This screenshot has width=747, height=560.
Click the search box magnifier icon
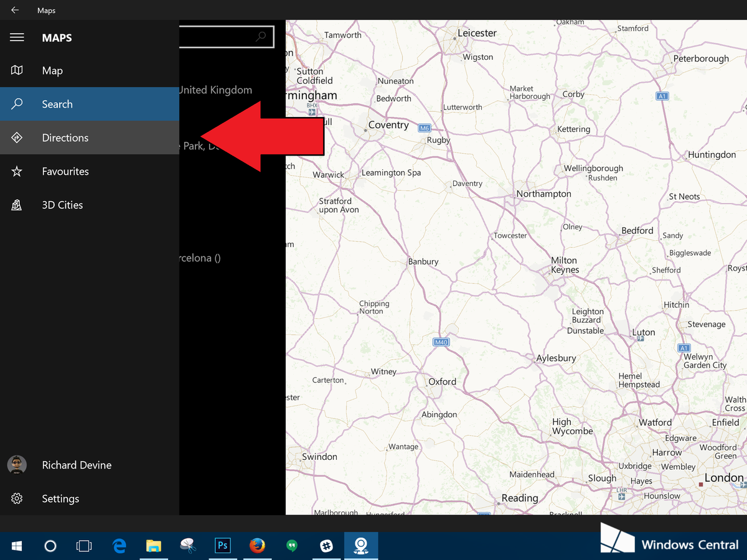point(261,37)
